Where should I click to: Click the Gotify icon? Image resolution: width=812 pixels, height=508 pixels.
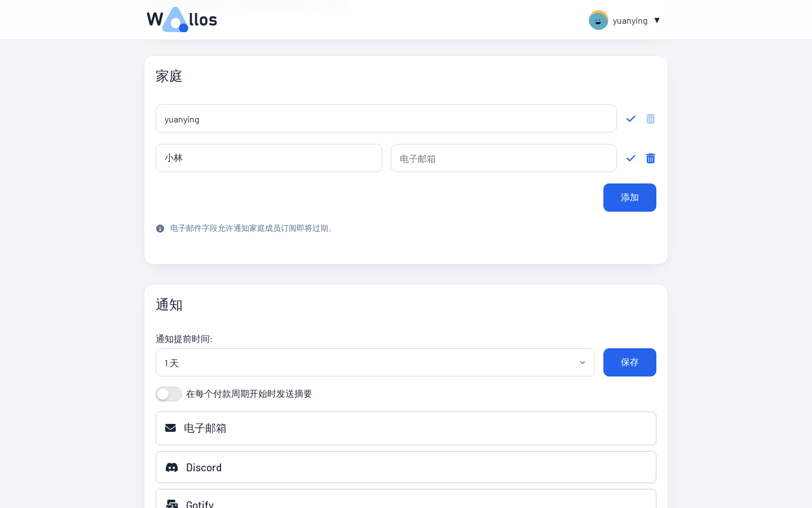coord(172,503)
